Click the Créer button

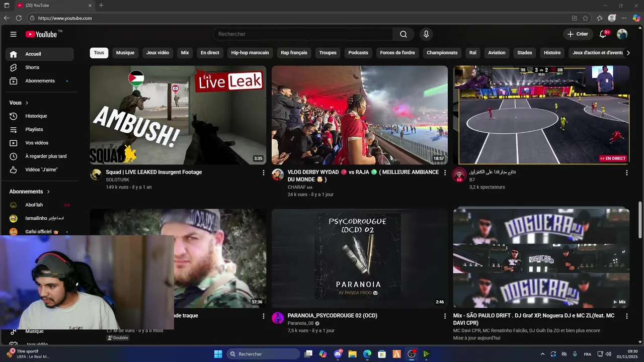(578, 34)
